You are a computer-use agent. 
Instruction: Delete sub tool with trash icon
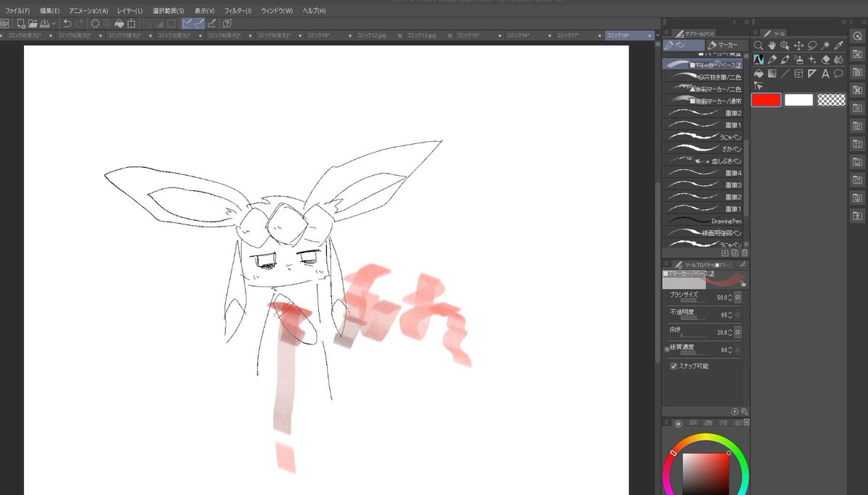tap(744, 253)
